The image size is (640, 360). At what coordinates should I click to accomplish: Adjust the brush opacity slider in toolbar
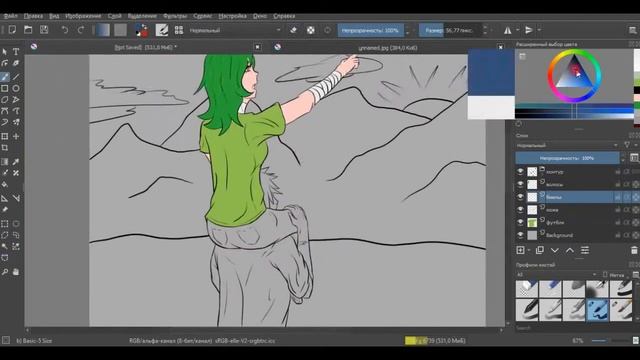tap(371, 30)
